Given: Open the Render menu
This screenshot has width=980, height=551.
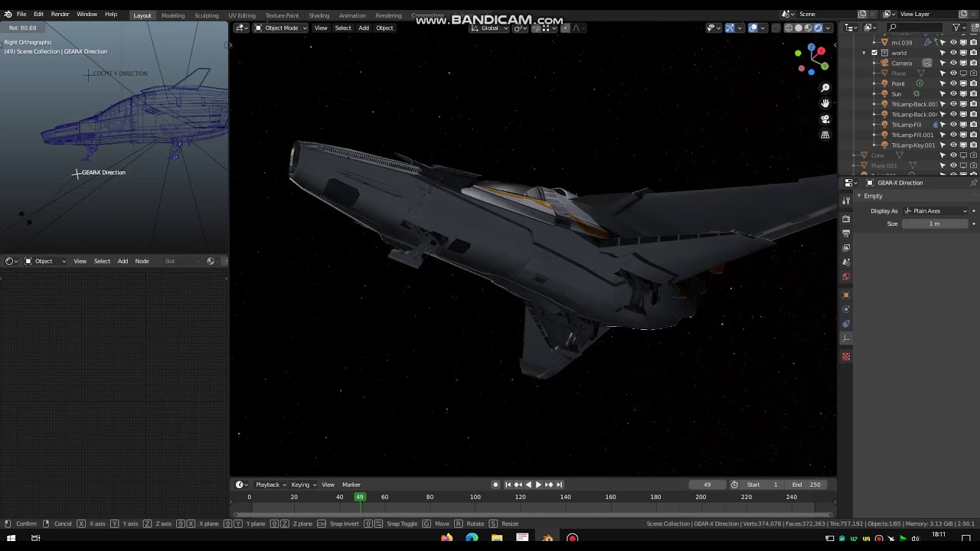Looking at the screenshot, I should click(x=60, y=15).
